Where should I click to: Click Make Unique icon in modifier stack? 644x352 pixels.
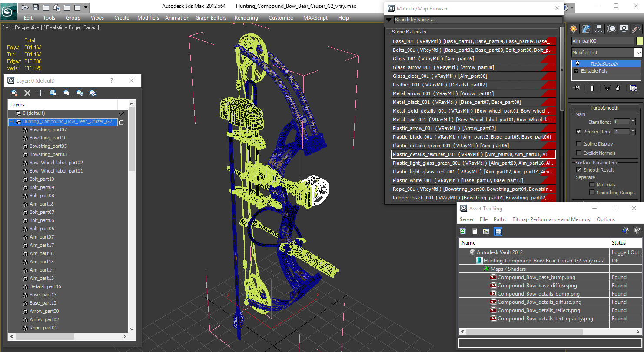pos(607,88)
